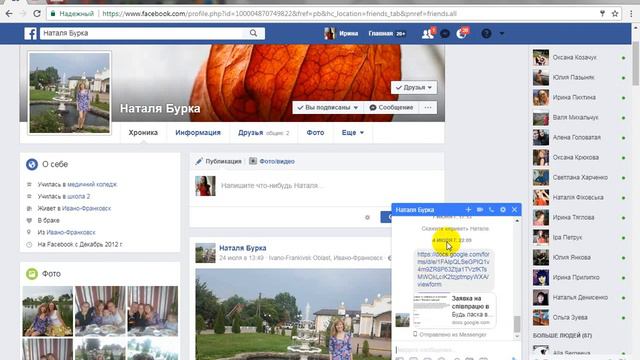
Task: Open Из Ивано-Франковск hometown link
Action: (71, 232)
